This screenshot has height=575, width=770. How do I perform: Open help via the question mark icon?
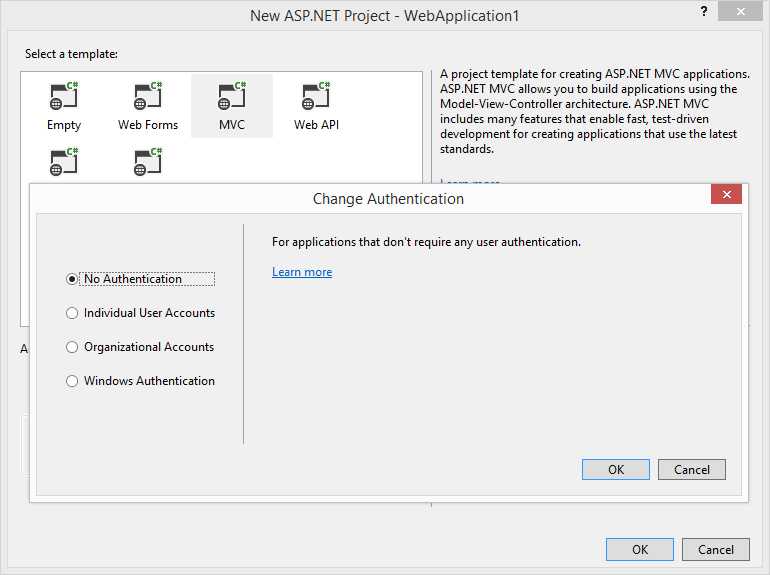pyautogui.click(x=704, y=11)
